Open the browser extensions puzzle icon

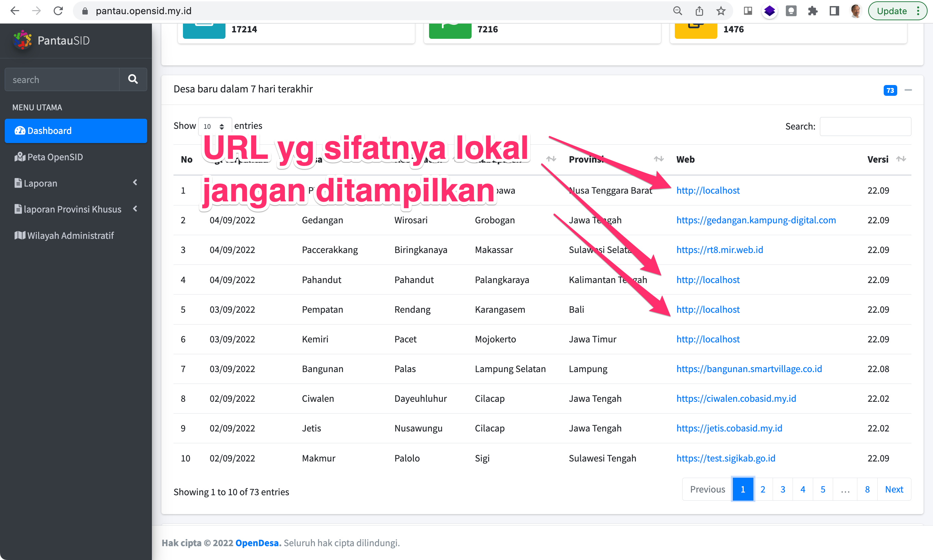pyautogui.click(x=812, y=11)
